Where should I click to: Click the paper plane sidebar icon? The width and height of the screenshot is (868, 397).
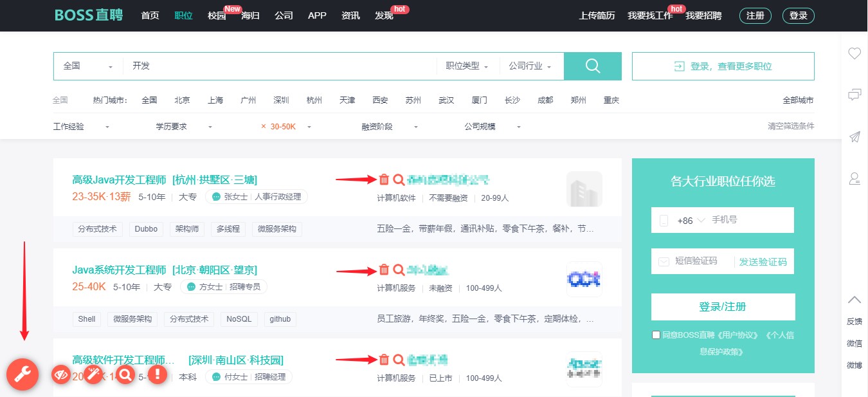[x=854, y=136]
